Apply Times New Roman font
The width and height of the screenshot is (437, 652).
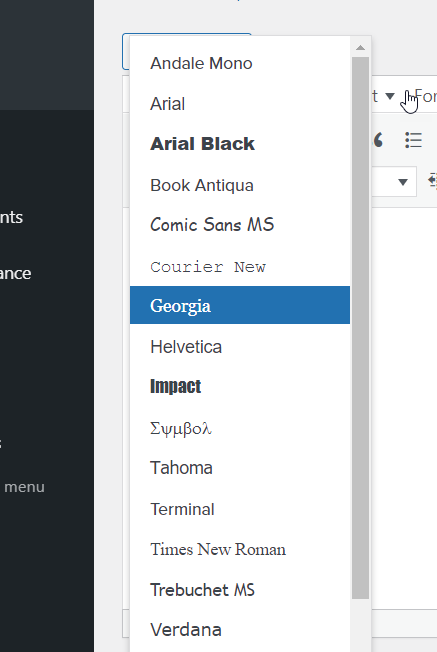pos(240,549)
